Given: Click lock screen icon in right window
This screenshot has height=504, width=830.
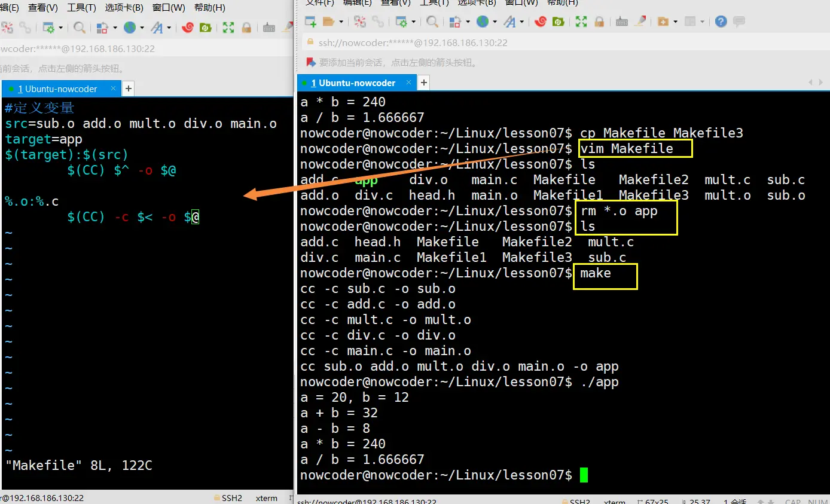Looking at the screenshot, I should pyautogui.click(x=599, y=22).
